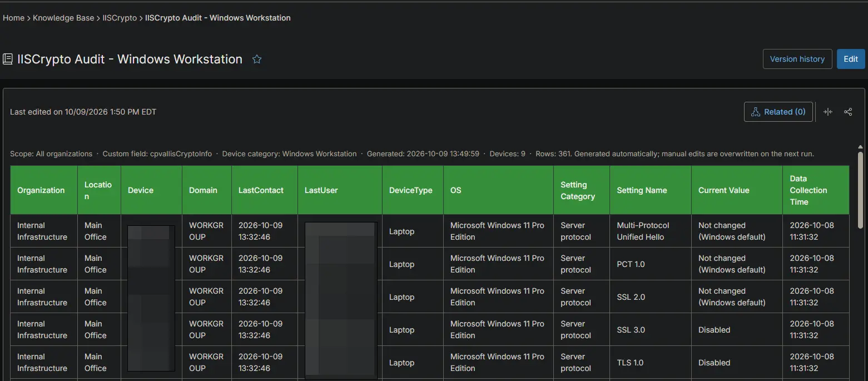Open the Related (0) items panel
Viewport: 868px width, 381px height.
click(x=778, y=112)
